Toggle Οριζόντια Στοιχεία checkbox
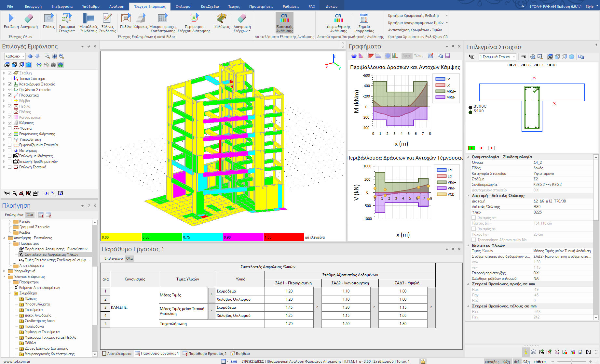The height and width of the screenshot is (364, 600). pos(10,90)
